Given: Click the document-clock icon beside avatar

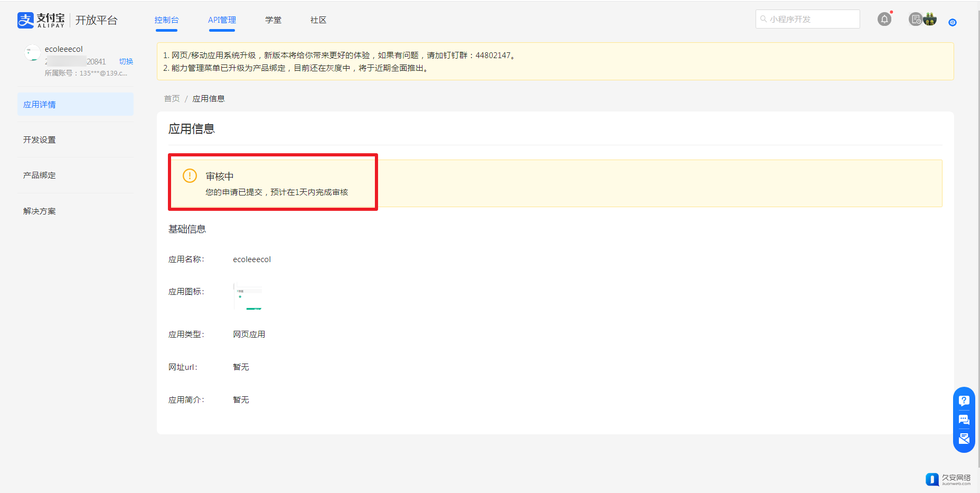Looking at the screenshot, I should 915,20.
